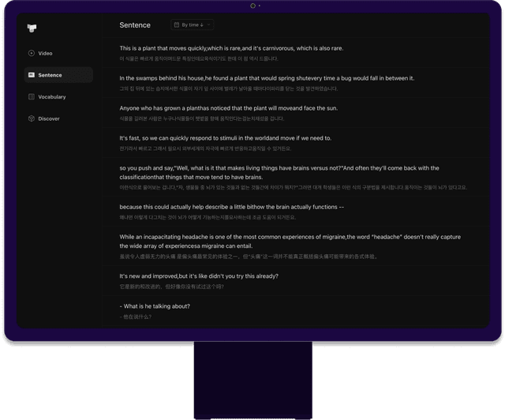Select sentence "In the swamps behind his house"
This screenshot has width=505, height=420.
267,78
